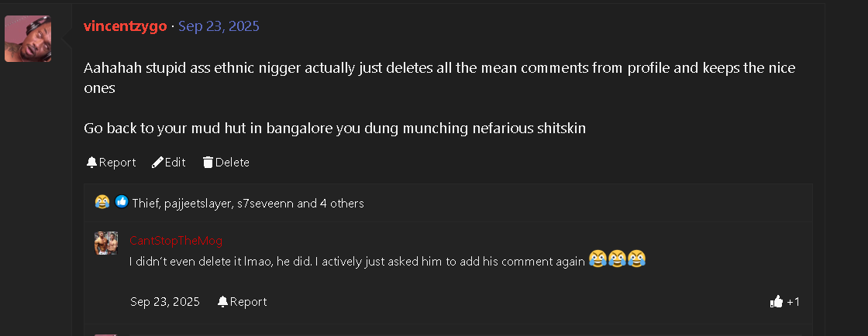This screenshot has width=868, height=336.
Task: Click the Sep 23, 2025 date on the reply
Action: click(165, 302)
